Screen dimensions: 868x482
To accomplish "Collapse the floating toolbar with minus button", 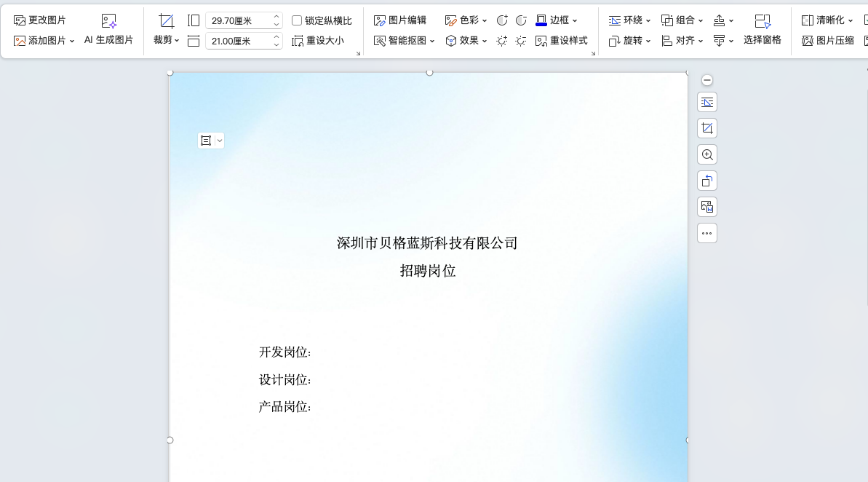I will coord(706,80).
